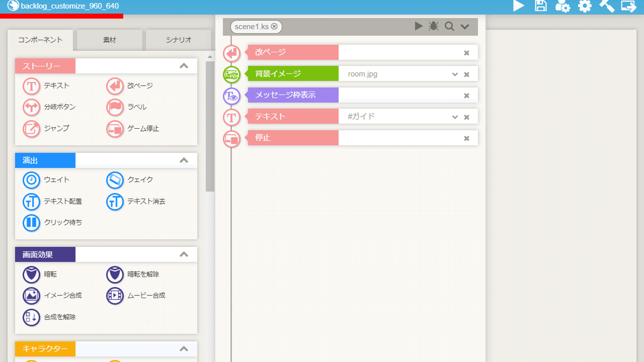Collapse the 画面効果 section

184,254
